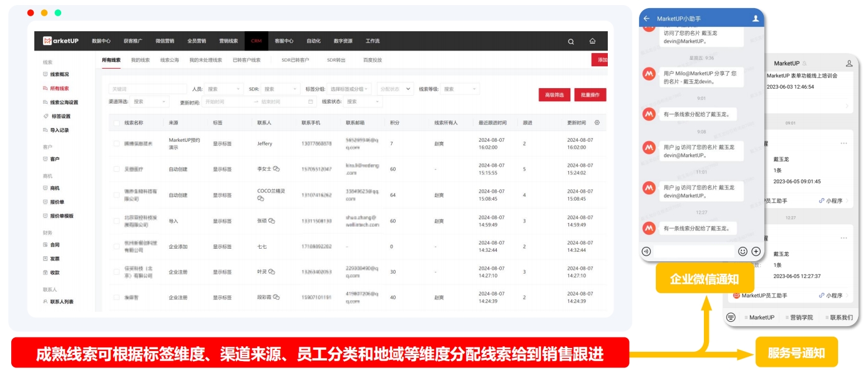Image resolution: width=868 pixels, height=373 pixels.
Task: Open the 渠道筛选 dropdown
Action: coord(149,102)
